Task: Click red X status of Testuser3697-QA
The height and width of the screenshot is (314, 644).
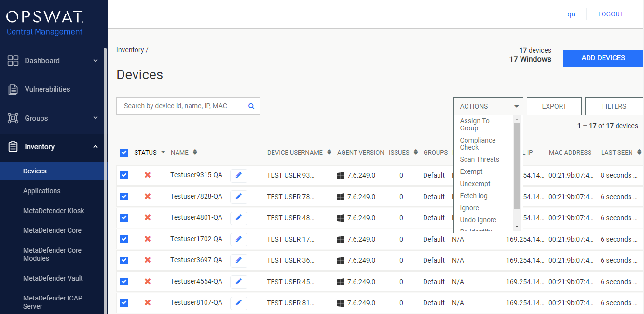Action: pyautogui.click(x=148, y=260)
